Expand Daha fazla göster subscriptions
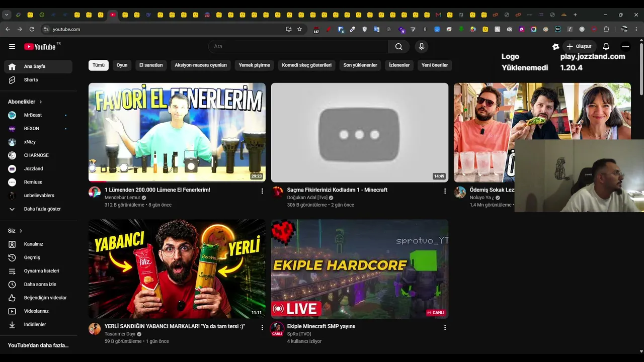The height and width of the screenshot is (362, 644). click(x=38, y=209)
